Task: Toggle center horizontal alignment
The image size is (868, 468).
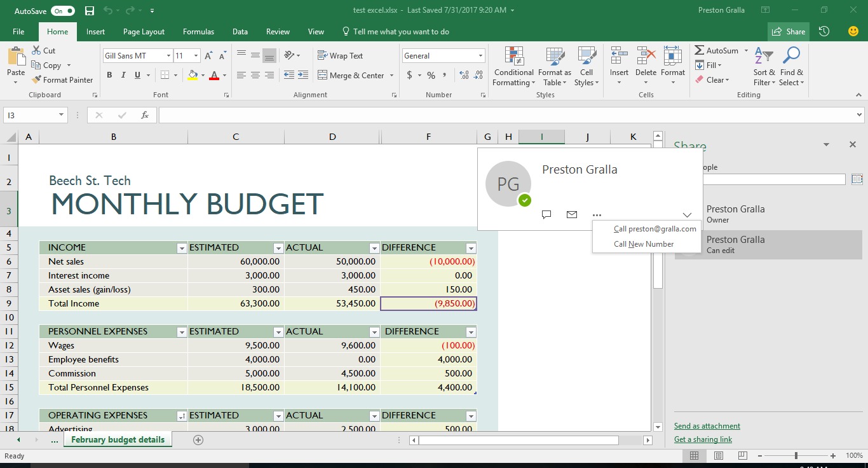Action: point(255,75)
